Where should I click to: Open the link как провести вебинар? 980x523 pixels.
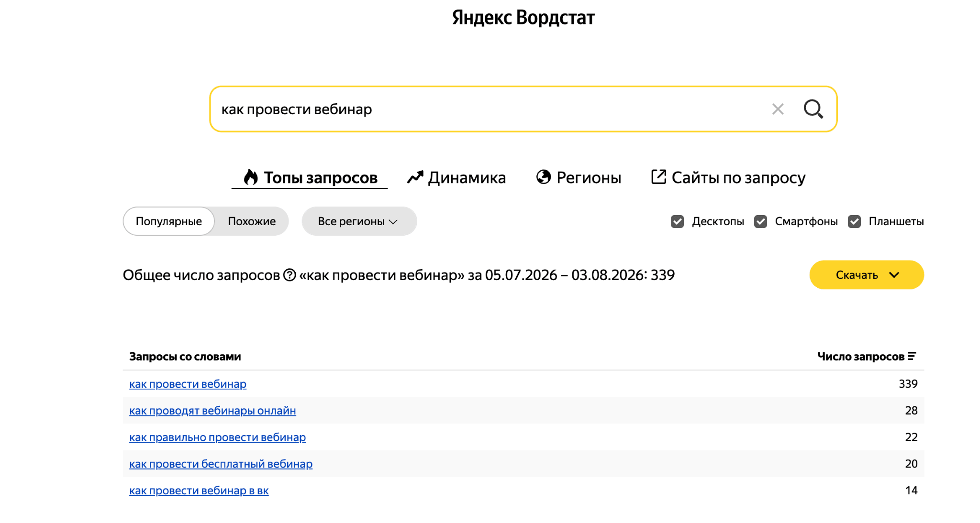[x=188, y=384]
